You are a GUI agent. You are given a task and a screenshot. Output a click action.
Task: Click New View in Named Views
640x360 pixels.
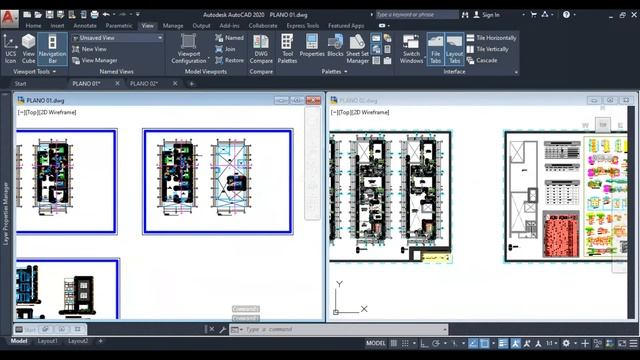pos(89,49)
